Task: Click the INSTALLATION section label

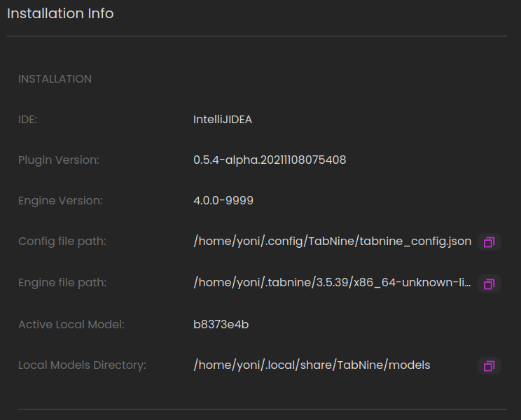Action: pos(55,79)
